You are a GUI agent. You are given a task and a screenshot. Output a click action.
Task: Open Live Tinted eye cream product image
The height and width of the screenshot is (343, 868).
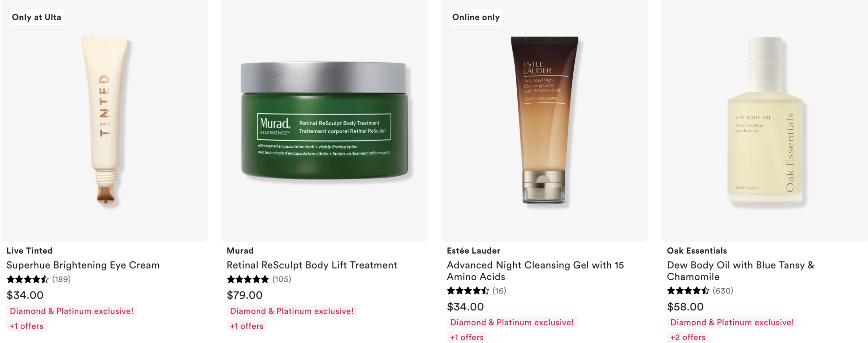tap(104, 121)
